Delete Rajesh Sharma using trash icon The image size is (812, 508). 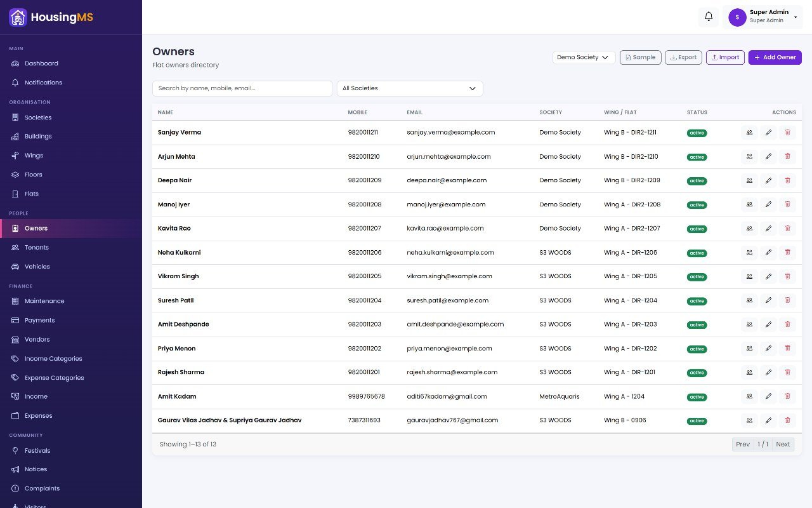coord(787,372)
